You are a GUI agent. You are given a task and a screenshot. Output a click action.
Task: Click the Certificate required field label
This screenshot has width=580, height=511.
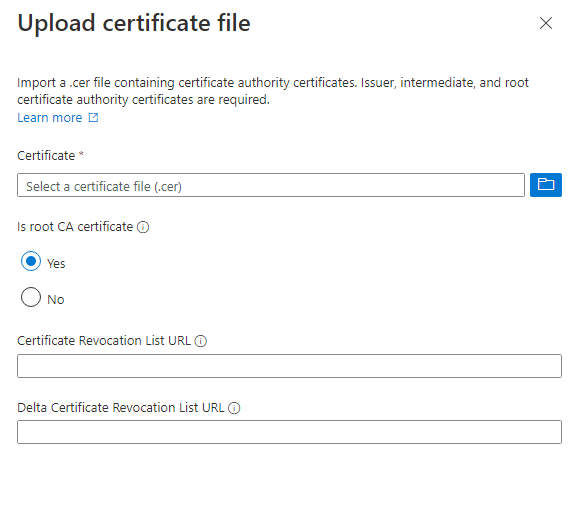[50, 155]
